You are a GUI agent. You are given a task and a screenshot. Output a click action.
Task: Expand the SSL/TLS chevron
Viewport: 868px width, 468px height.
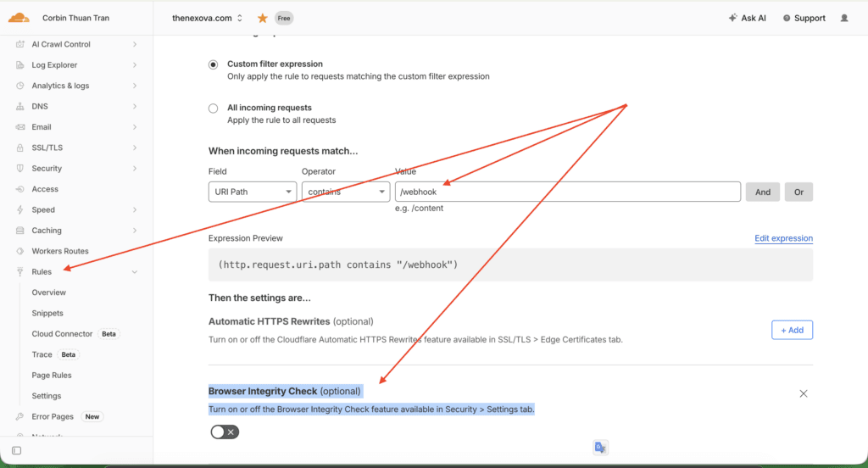click(135, 148)
